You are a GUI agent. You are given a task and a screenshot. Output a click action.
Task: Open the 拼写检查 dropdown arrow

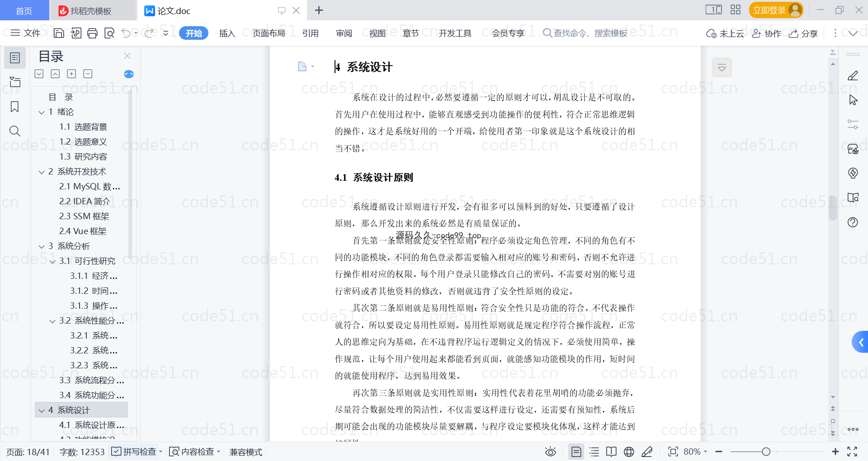[x=160, y=452]
